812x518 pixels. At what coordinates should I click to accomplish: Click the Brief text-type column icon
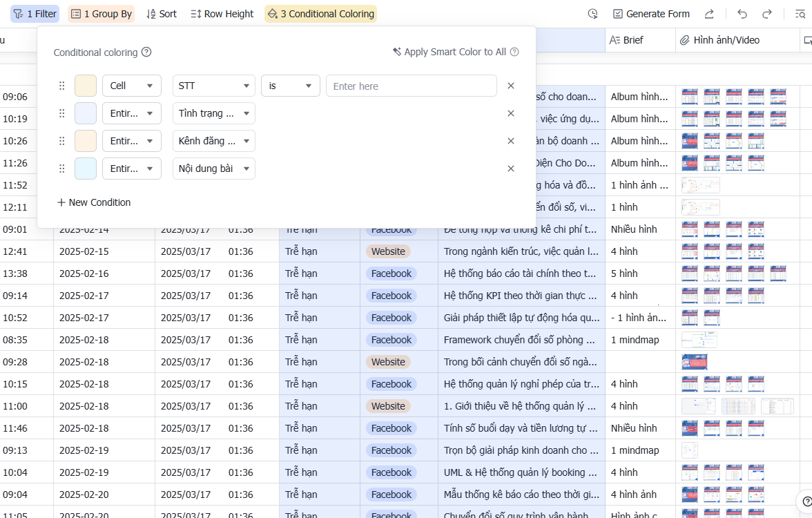click(615, 40)
